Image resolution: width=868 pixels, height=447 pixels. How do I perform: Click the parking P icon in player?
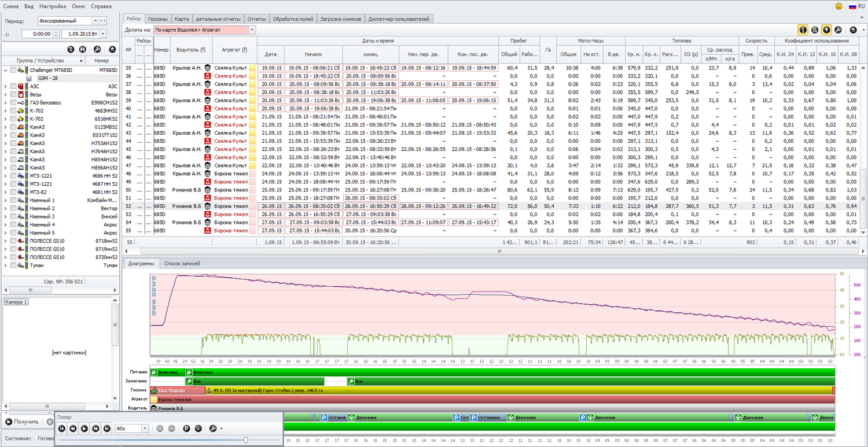coord(186,428)
